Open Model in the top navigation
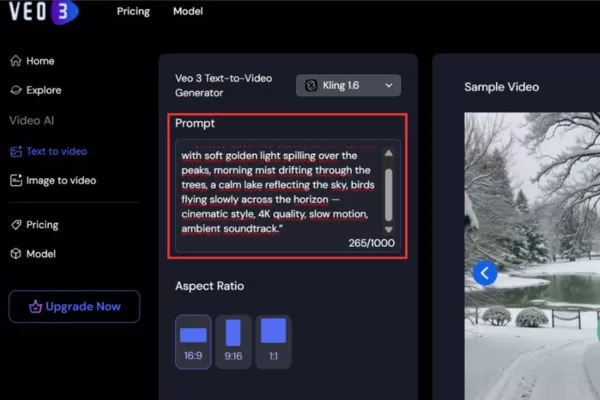 pos(188,11)
